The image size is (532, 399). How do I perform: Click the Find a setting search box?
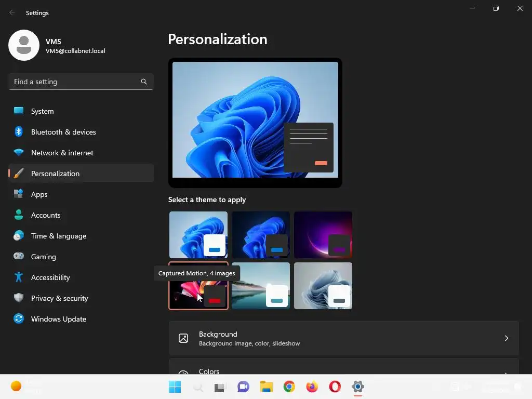(x=81, y=82)
